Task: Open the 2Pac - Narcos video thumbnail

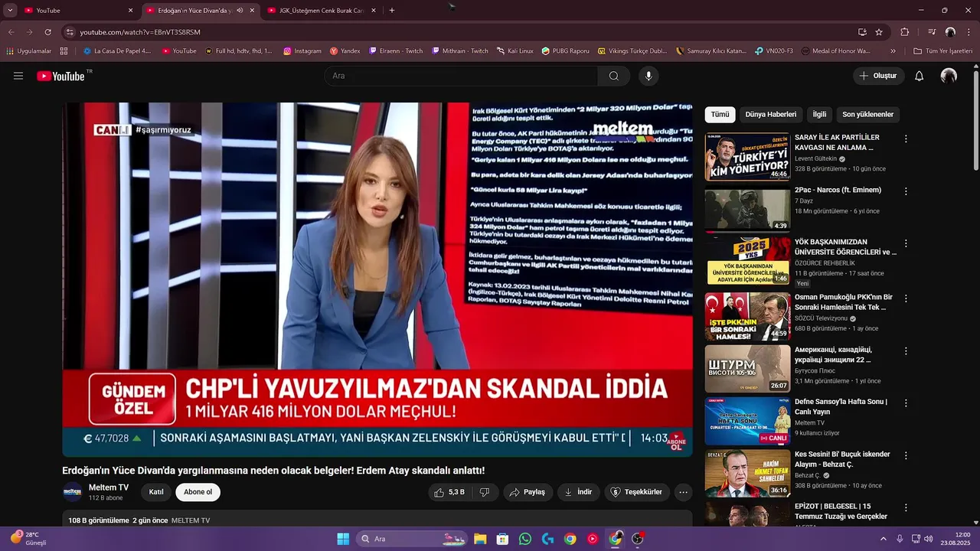Action: click(747, 209)
